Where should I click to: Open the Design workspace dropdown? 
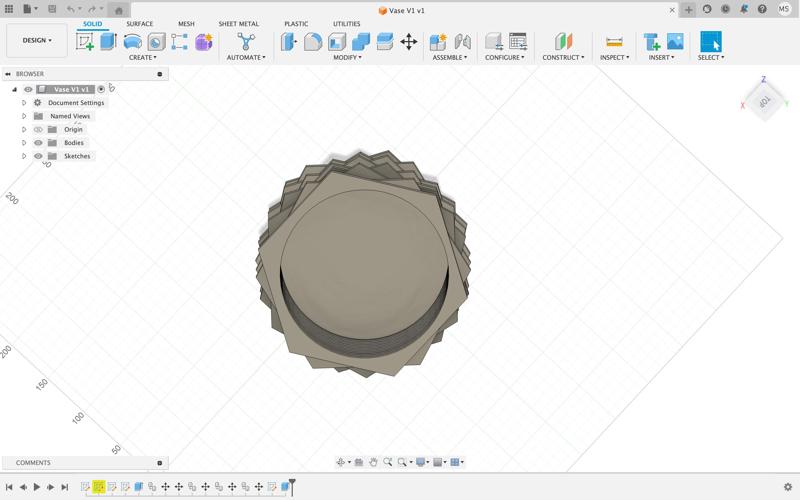tap(37, 41)
